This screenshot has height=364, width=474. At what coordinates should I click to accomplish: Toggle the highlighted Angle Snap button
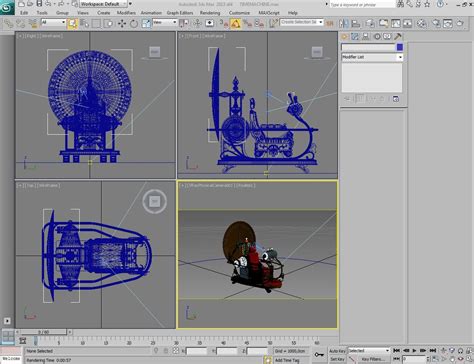coord(235,23)
